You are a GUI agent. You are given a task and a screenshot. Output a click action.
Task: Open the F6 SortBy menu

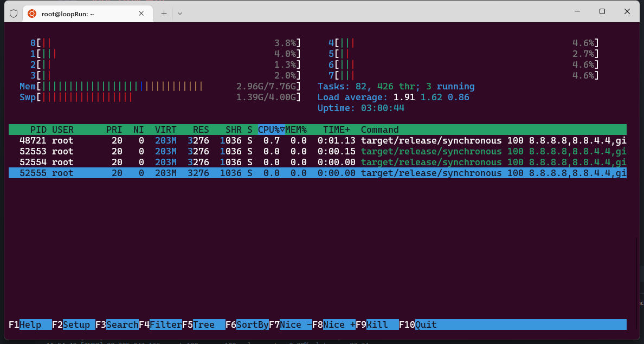pos(247,324)
